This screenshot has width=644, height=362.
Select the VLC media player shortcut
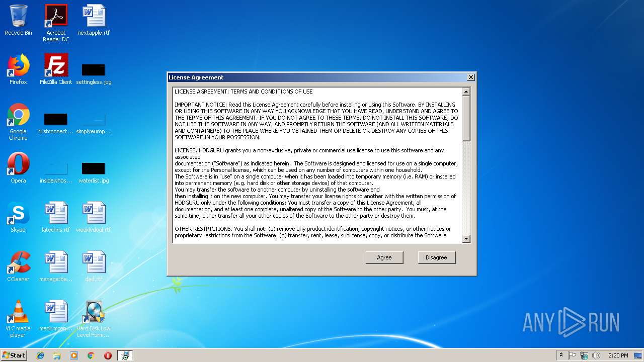18,319
